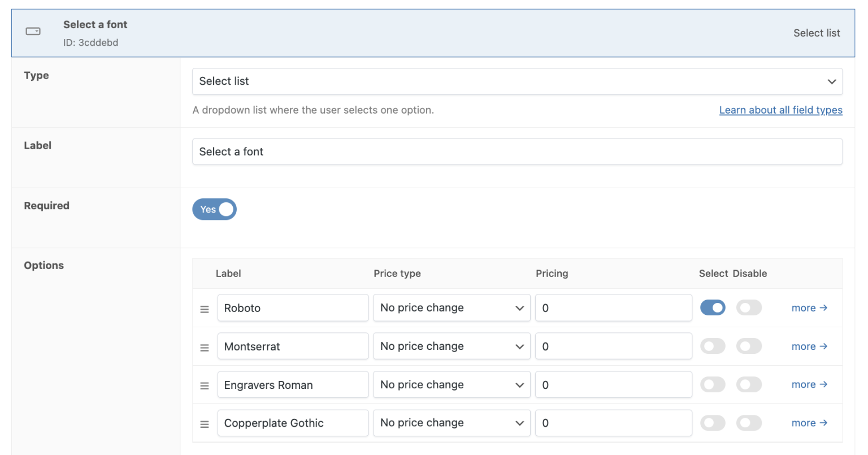Click the drag handle beside Montserrat
Viewport: 868px width, 455px height.
click(x=205, y=348)
